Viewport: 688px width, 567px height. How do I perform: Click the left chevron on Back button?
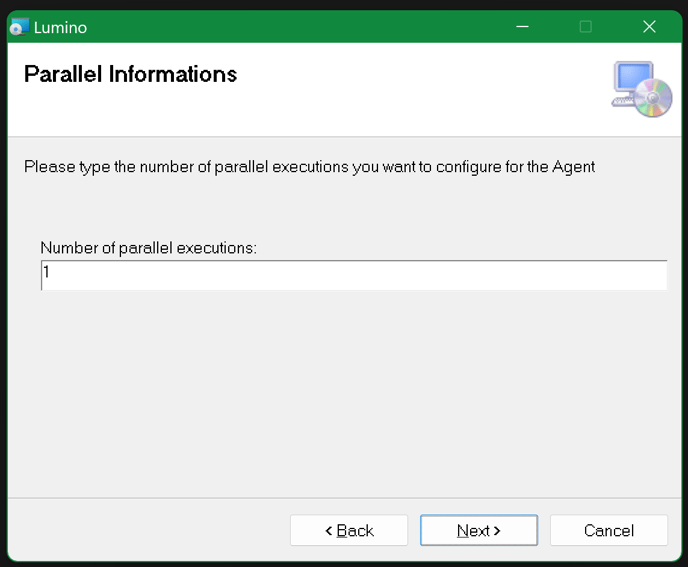pos(329,531)
